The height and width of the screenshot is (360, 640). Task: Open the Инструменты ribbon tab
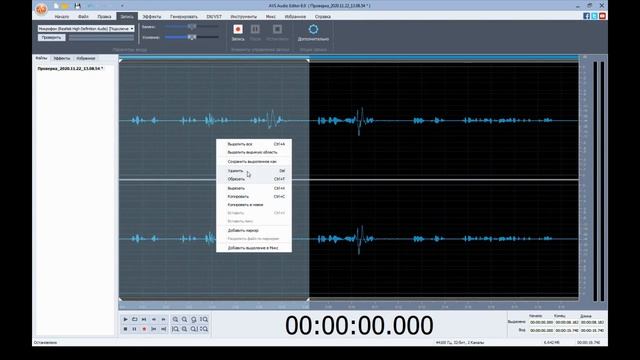[244, 17]
